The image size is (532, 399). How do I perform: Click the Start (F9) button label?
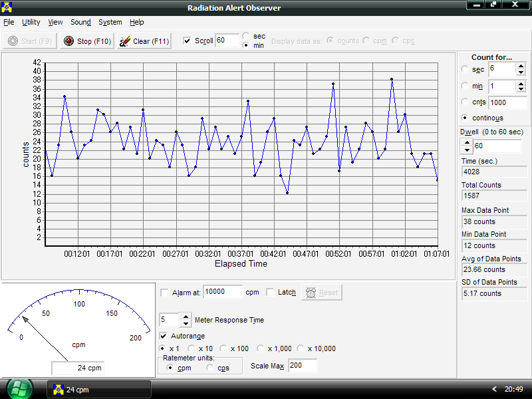37,41
